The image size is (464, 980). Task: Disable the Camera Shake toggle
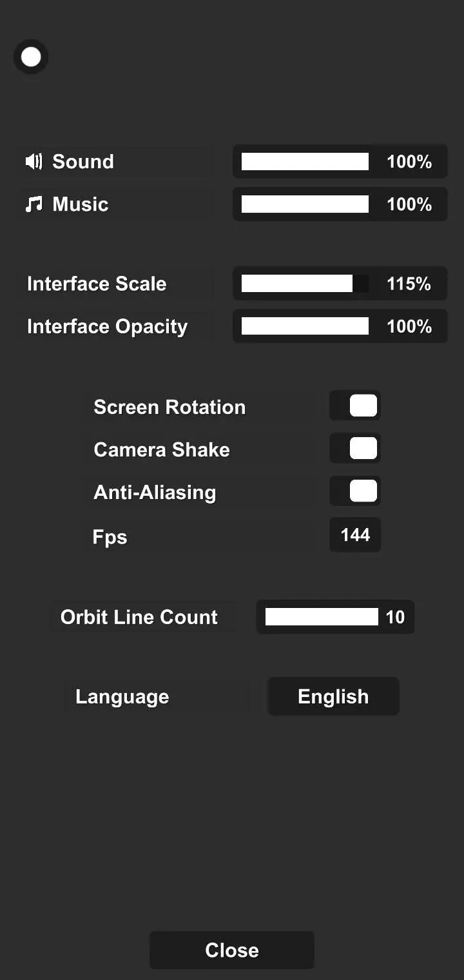coord(355,449)
